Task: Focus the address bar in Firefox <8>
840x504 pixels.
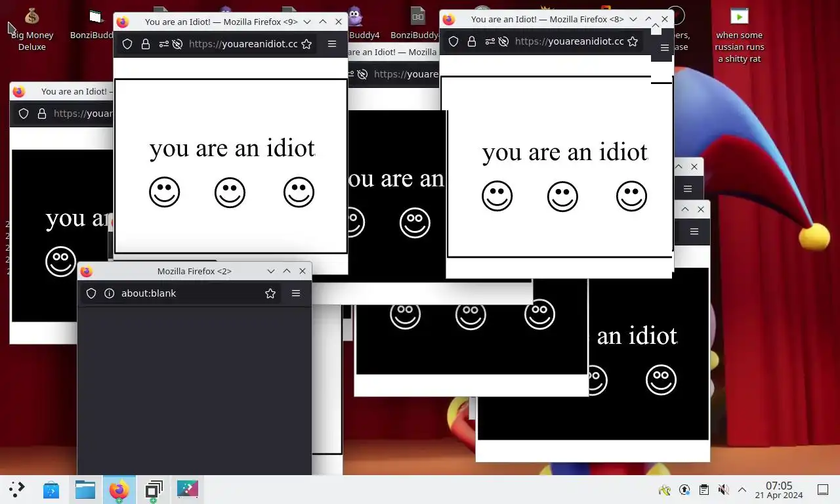Action: 569,41
